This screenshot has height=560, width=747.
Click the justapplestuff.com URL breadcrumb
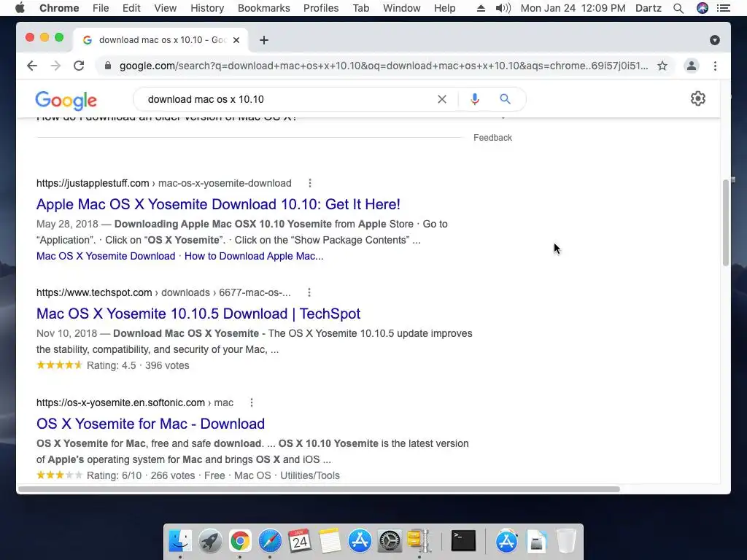164,183
